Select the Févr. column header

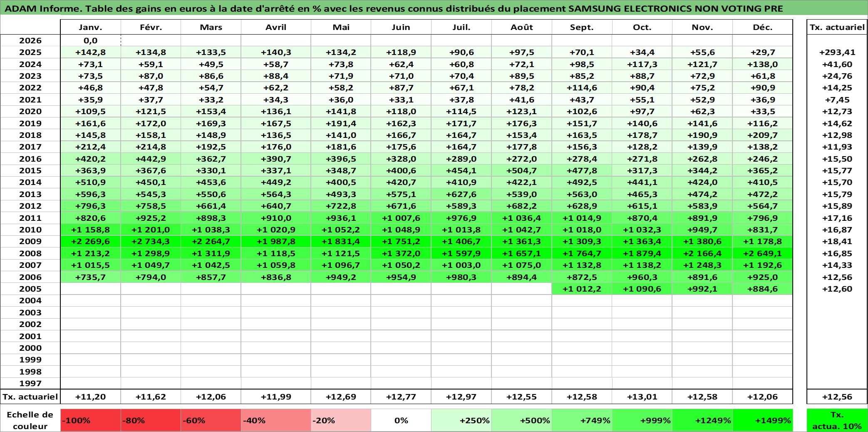[x=151, y=27]
